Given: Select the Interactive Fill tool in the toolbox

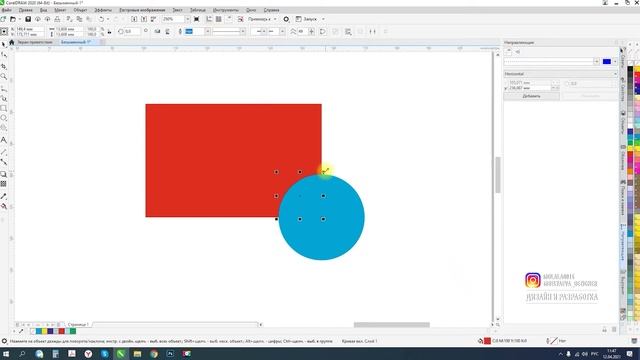Looking at the screenshot, I should point(4,206).
